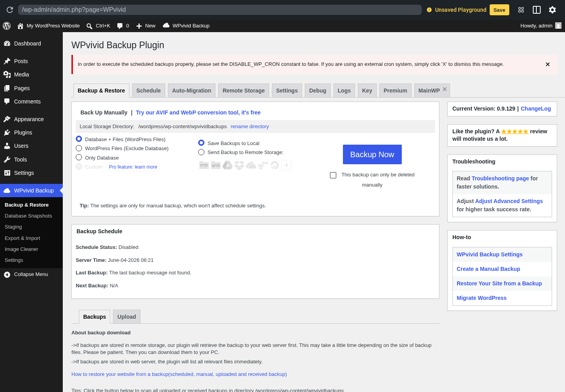565x392 pixels.
Task: Select the Custom backup radio
Action: click(79, 167)
